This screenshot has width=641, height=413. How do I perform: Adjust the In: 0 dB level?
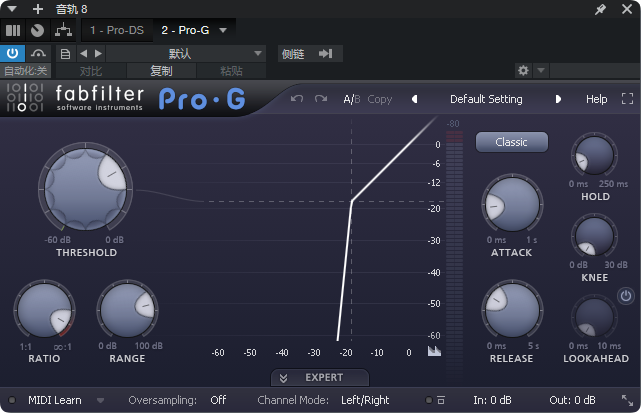pos(492,400)
